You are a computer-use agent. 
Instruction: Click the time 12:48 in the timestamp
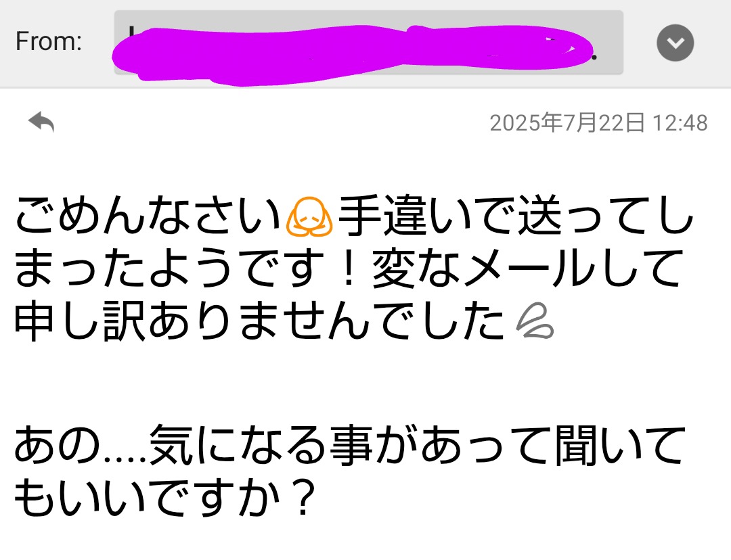click(680, 124)
